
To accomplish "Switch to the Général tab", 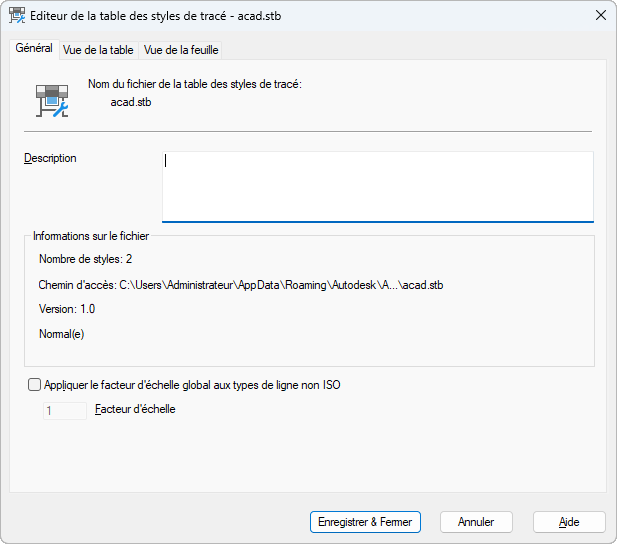I will pos(34,49).
